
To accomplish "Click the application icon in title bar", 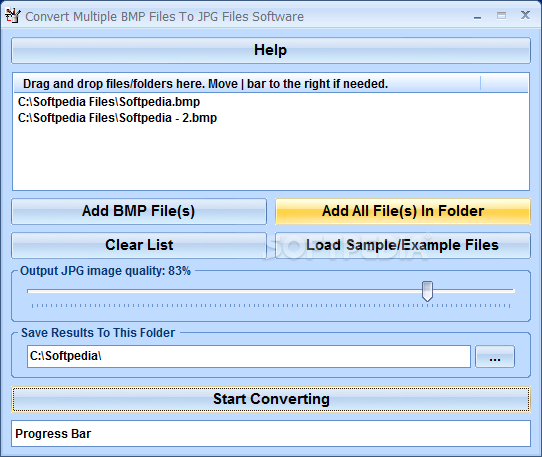I will [13, 16].
